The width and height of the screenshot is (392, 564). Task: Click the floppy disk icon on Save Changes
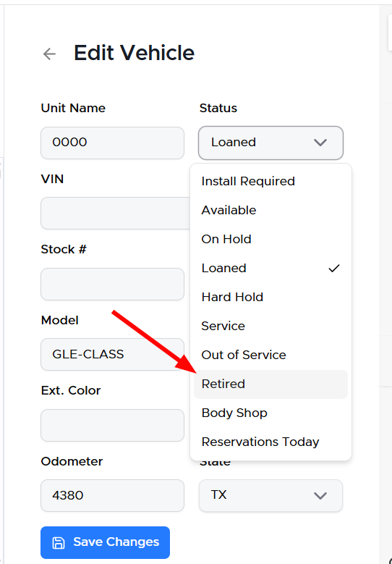[59, 542]
